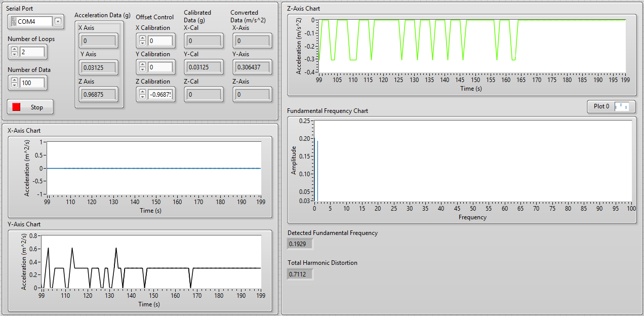Stop the acquisition with the Stop button
The height and width of the screenshot is (316, 644).
point(30,107)
